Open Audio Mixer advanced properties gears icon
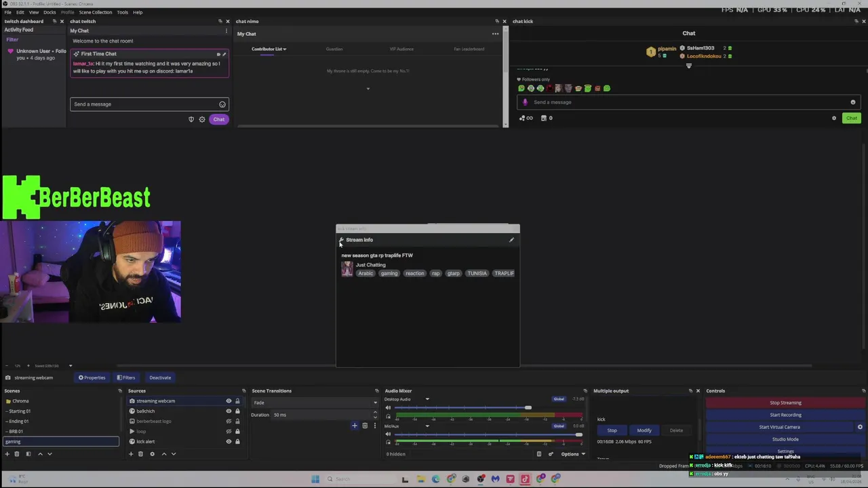Viewport: 868px width, 488px height. (x=551, y=454)
